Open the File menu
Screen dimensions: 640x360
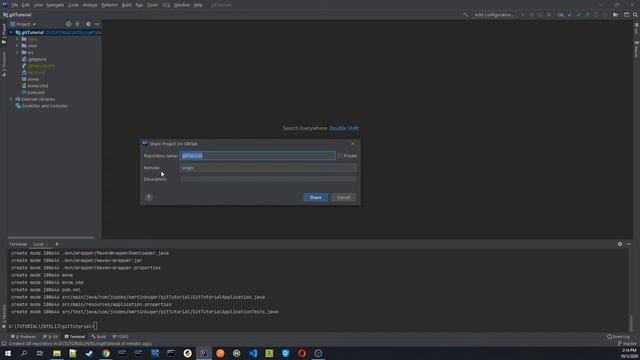pos(15,5)
